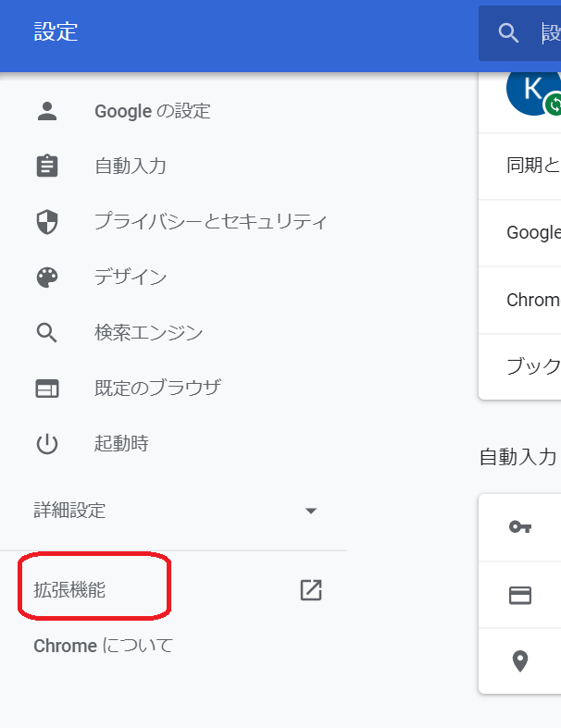Open the Chrom... row in the main panel
The width and height of the screenshot is (561, 728).
[x=519, y=300]
